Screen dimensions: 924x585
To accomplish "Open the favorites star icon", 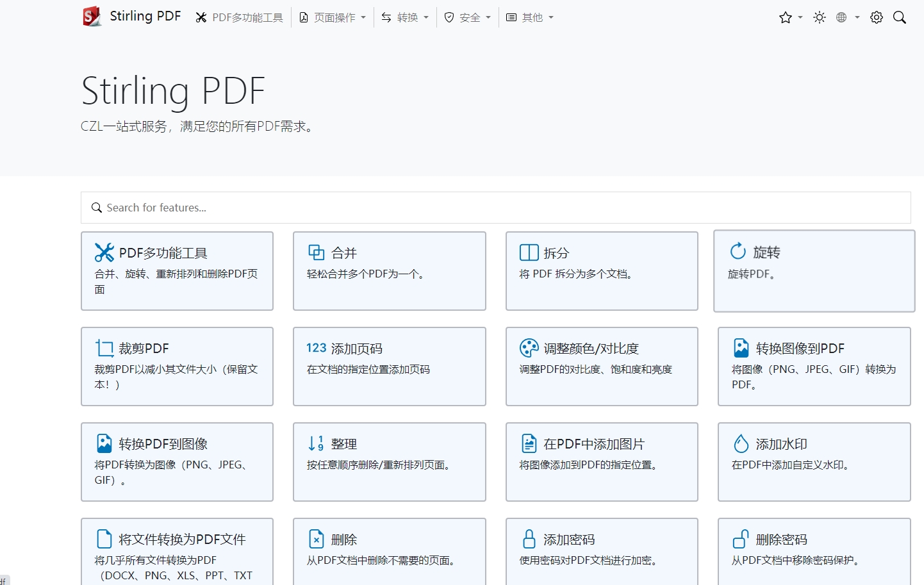I will tap(786, 17).
